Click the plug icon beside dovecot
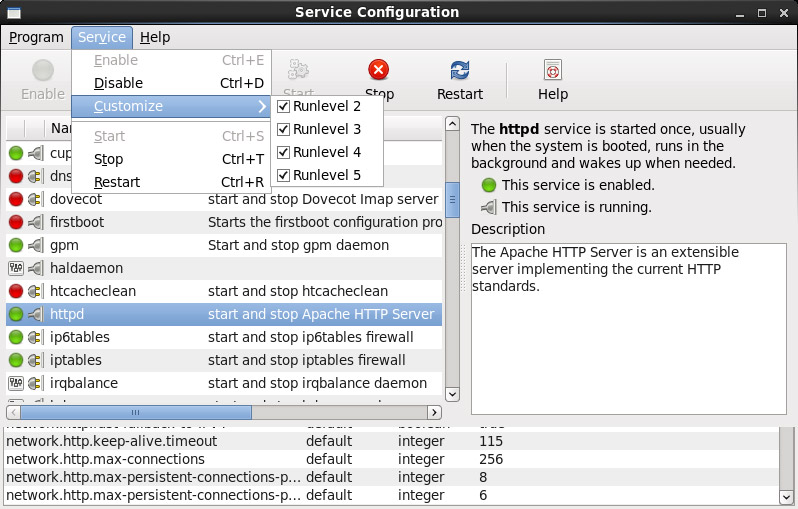 pyautogui.click(x=35, y=199)
